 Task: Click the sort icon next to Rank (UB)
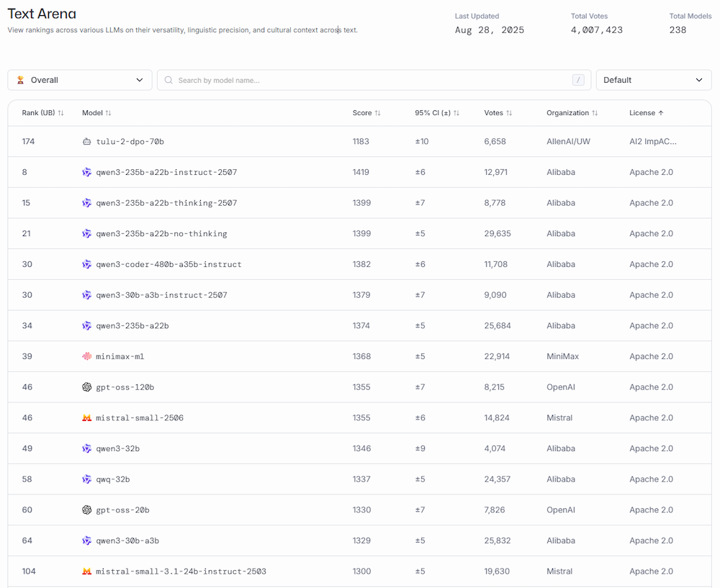(x=61, y=113)
